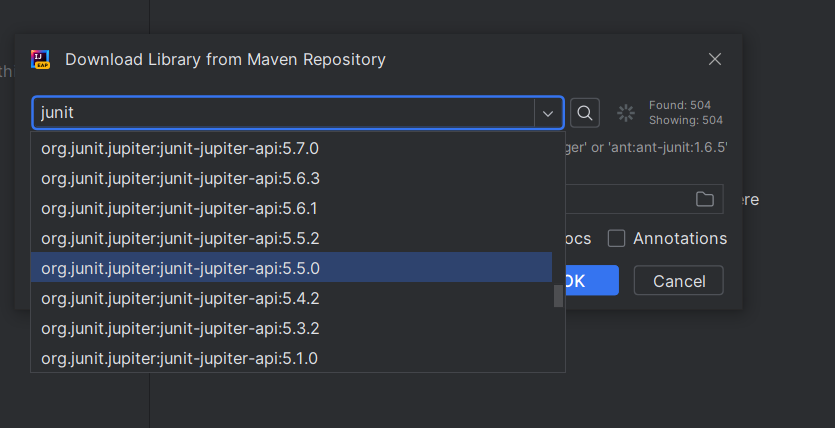This screenshot has height=428, width=835.
Task: Select junit-jupiter-api:5.7.0 from the list
Action: coord(291,148)
